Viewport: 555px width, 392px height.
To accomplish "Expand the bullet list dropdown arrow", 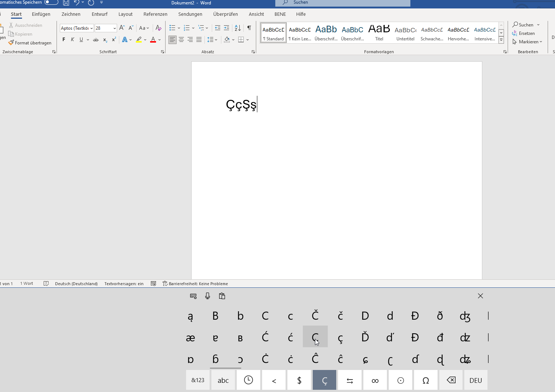I will coord(179,28).
